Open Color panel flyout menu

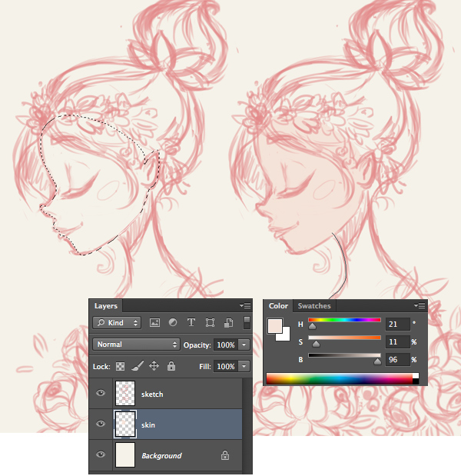coord(420,306)
